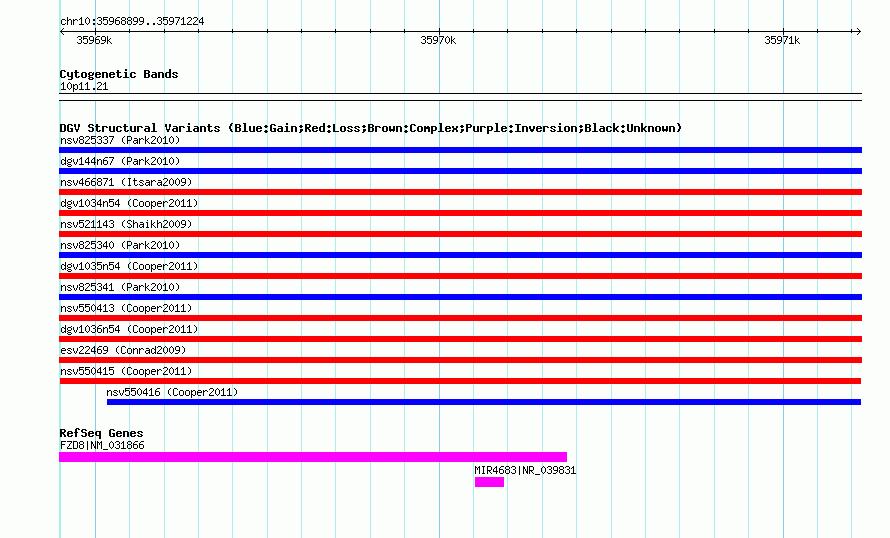
Task: Click the 35970k ruler position label
Action: point(438,40)
